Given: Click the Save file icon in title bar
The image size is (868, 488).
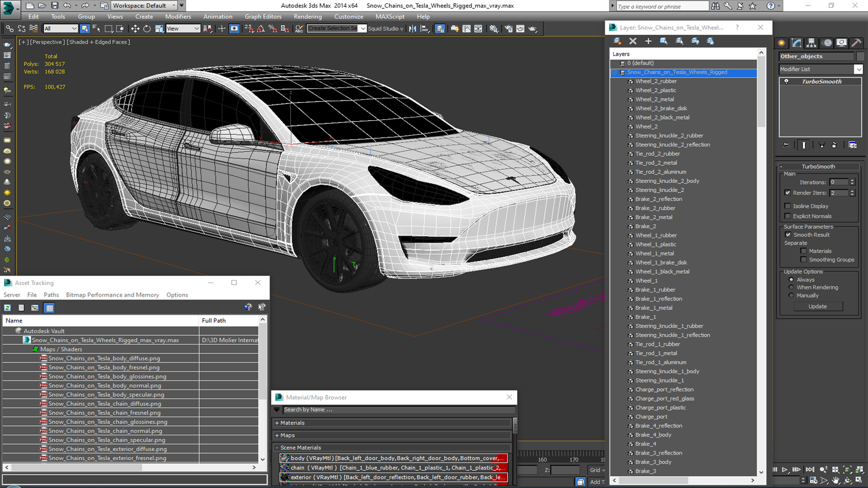Looking at the screenshot, I should pyautogui.click(x=54, y=5).
